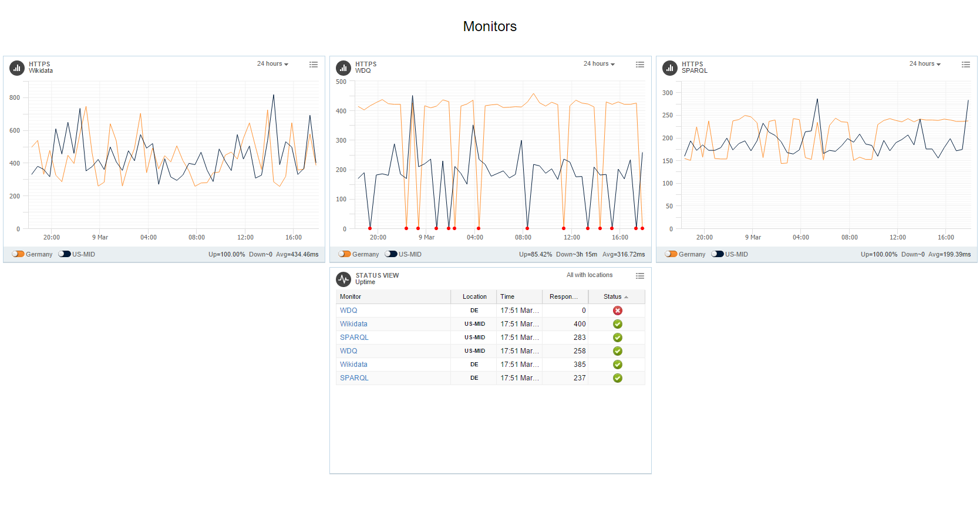Toggle US-MID series in SPARQL chart

click(x=718, y=254)
